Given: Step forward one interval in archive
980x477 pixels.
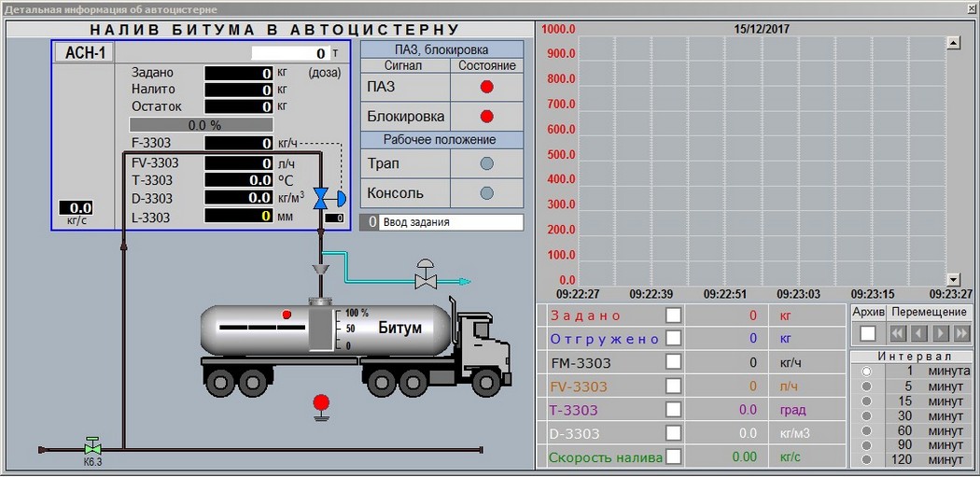Looking at the screenshot, I should point(941,333).
